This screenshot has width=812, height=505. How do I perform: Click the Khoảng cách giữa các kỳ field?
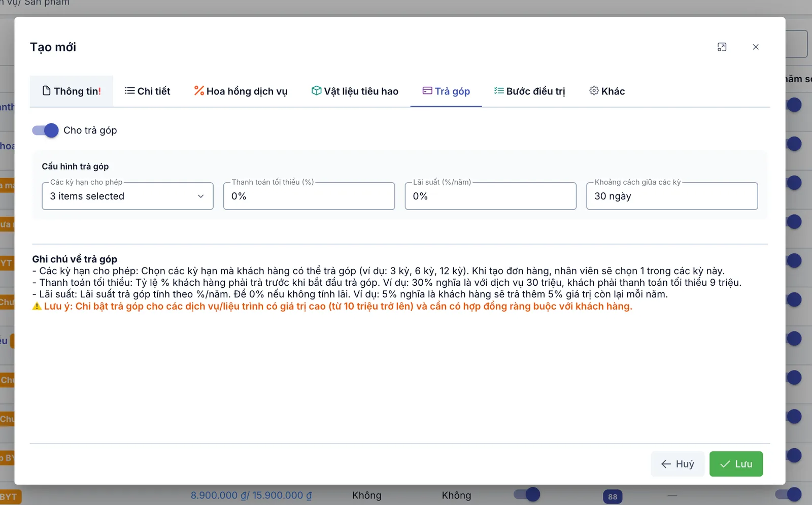coord(672,196)
